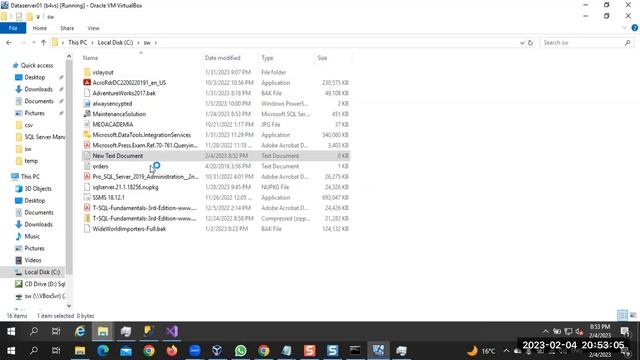The width and height of the screenshot is (640, 360).
Task: Sort files by Type column header
Action: [267, 58]
